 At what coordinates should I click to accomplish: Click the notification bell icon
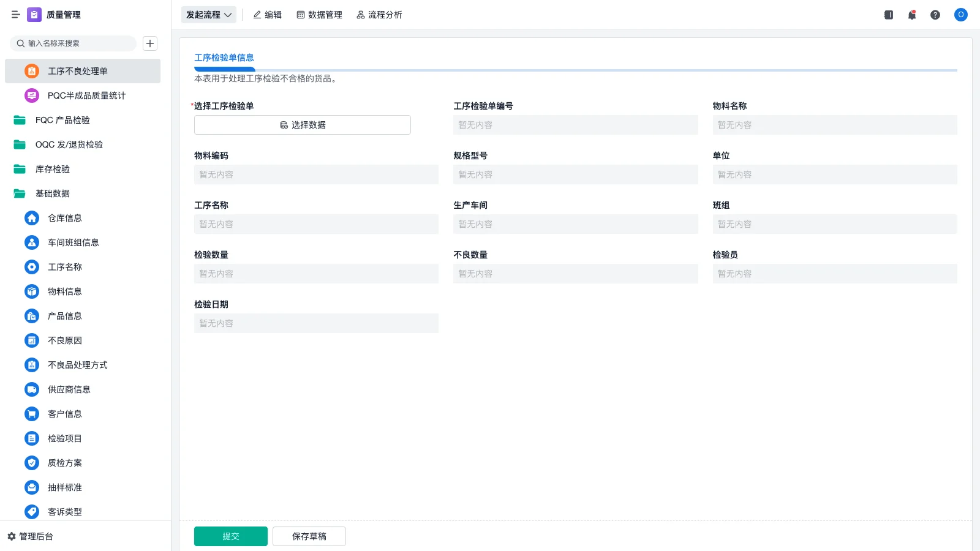911,15
